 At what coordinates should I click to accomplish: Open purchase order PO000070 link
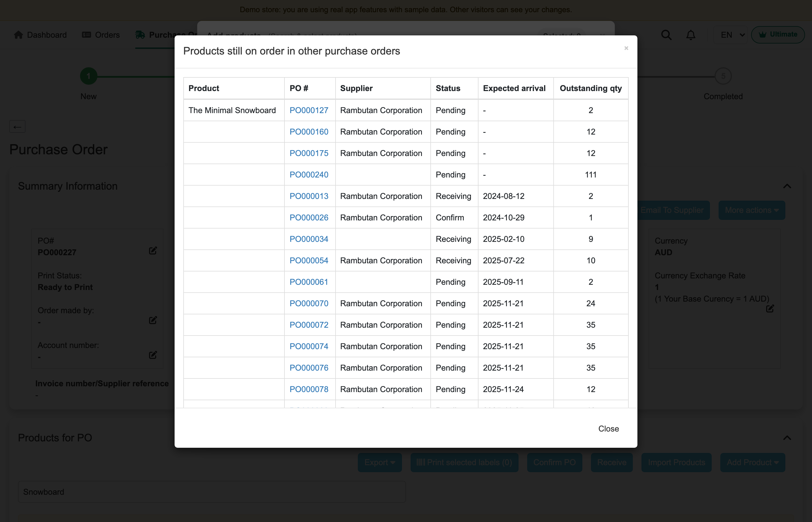coord(309,303)
